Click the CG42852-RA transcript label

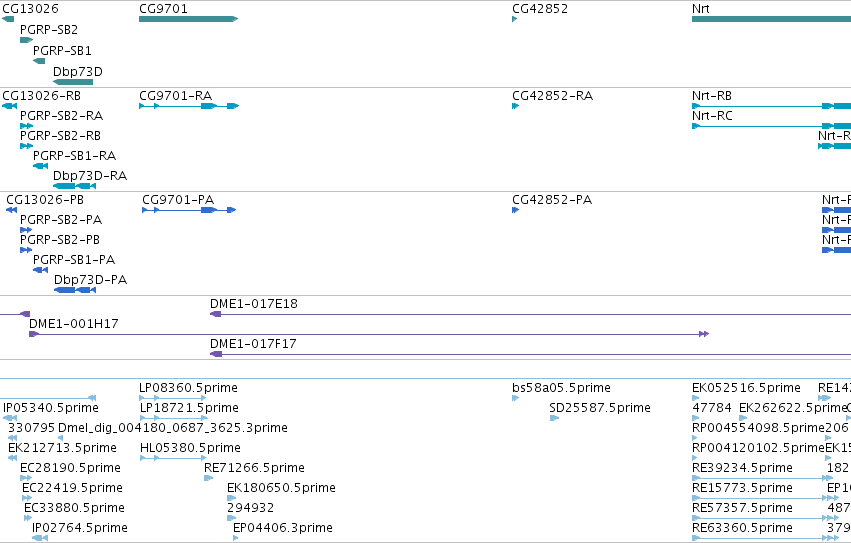(552, 96)
